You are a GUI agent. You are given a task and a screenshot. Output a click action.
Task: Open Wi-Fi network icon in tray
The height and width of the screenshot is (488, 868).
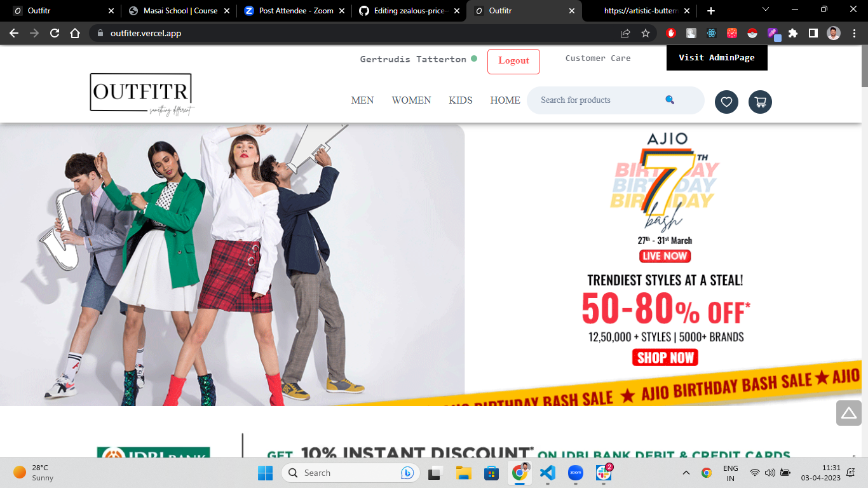click(x=755, y=473)
